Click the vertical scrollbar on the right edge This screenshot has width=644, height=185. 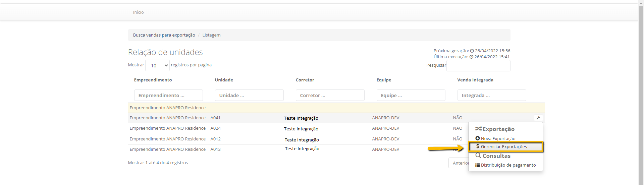641,92
